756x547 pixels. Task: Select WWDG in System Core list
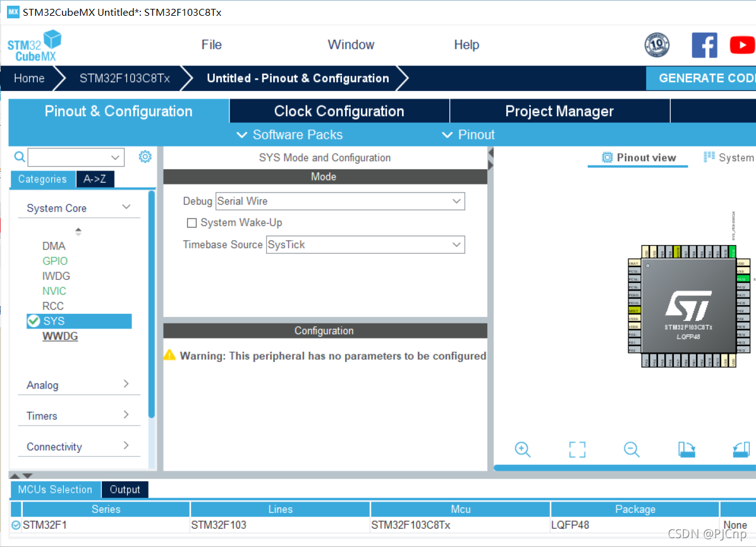(x=60, y=336)
